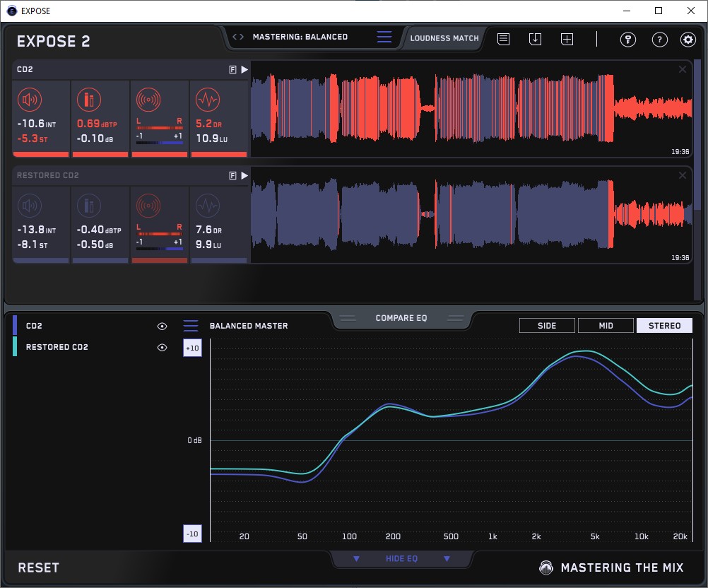708x588 pixels.
Task: Click the BALANCED MASTER label
Action: click(249, 326)
